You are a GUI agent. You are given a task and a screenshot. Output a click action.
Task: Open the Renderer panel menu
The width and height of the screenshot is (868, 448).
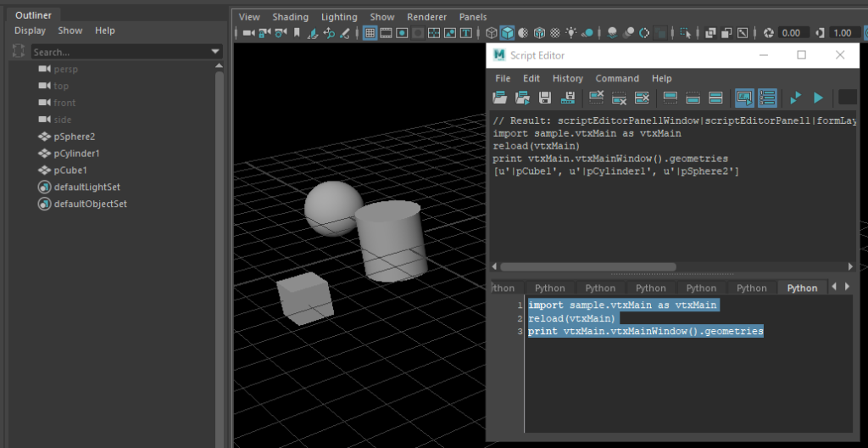point(426,17)
